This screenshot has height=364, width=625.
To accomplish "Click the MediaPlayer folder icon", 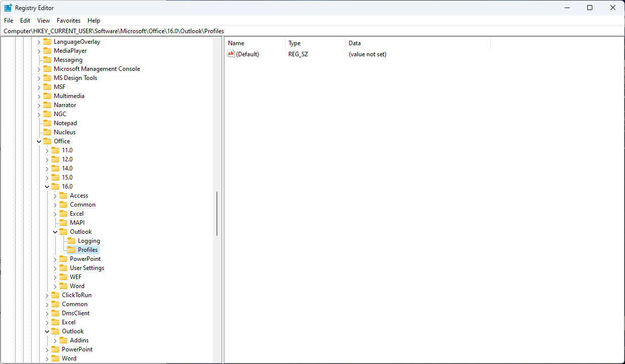I will coord(47,51).
